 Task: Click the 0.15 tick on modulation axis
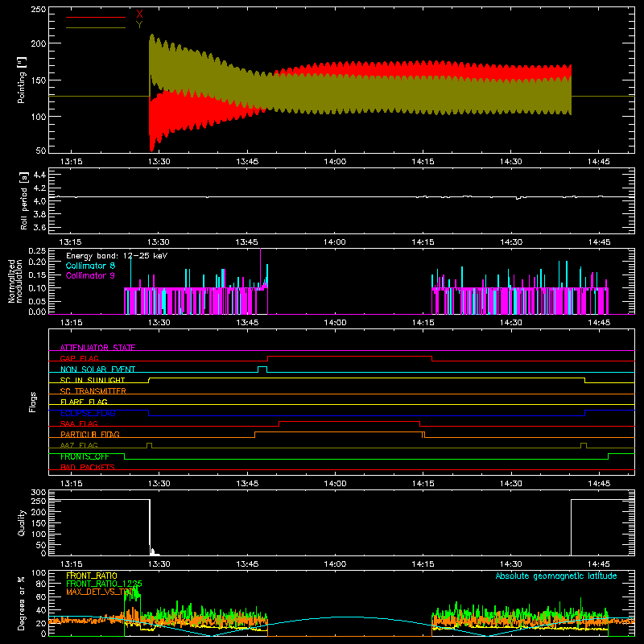point(37,275)
